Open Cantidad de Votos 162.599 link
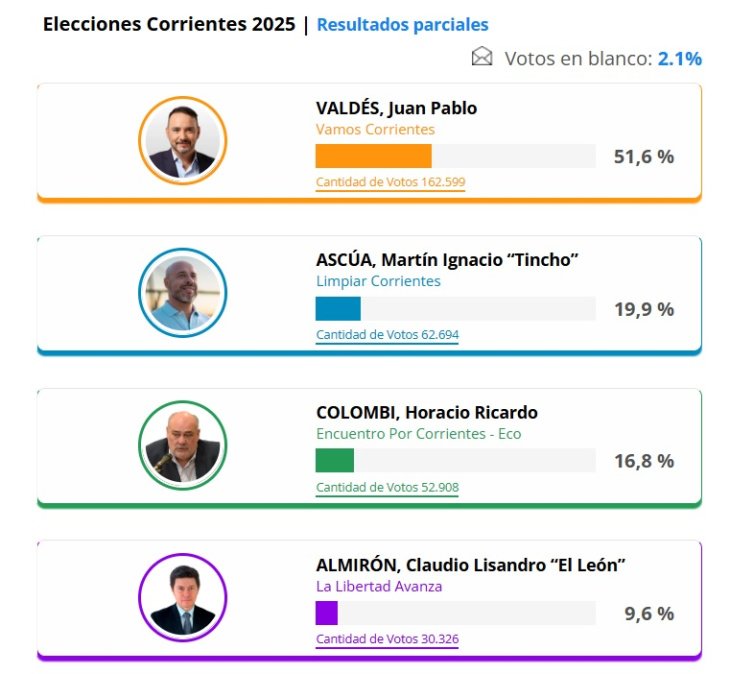This screenshot has width=730, height=674. [390, 182]
